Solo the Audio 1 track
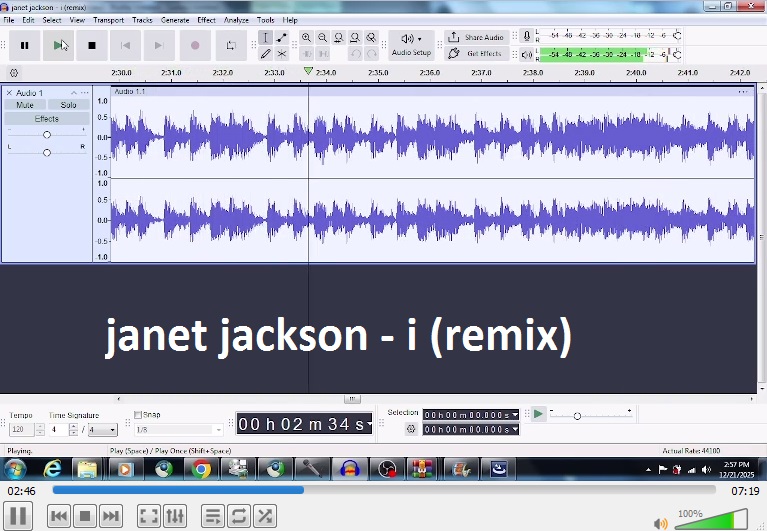 pos(68,105)
